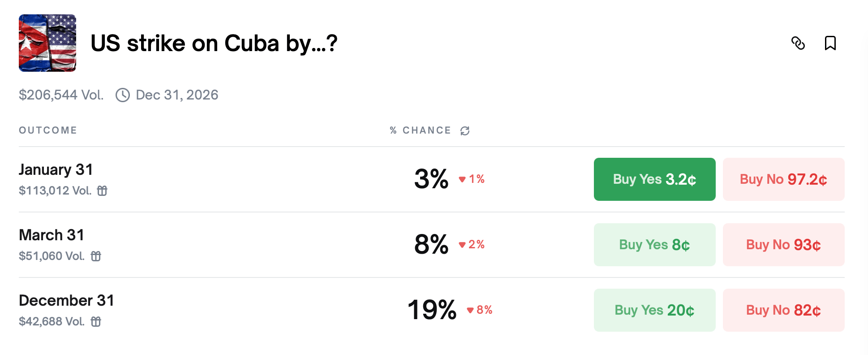Open the March 31 outcome row
The width and height of the screenshot is (868, 355).
coord(52,235)
